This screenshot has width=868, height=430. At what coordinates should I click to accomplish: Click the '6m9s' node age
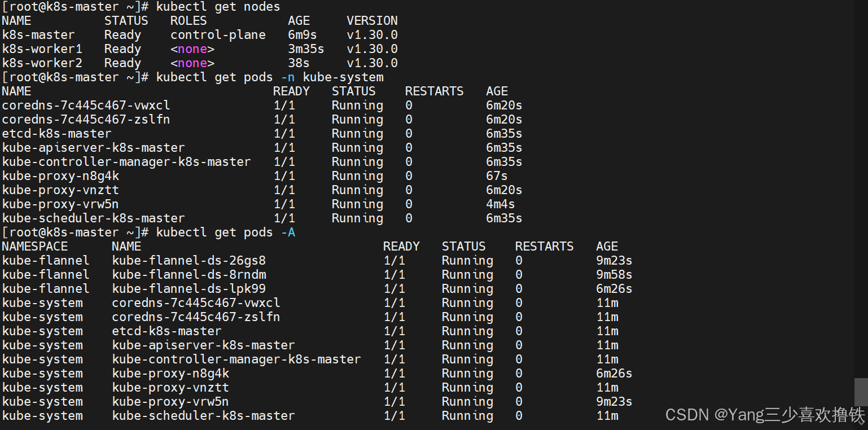tap(303, 35)
